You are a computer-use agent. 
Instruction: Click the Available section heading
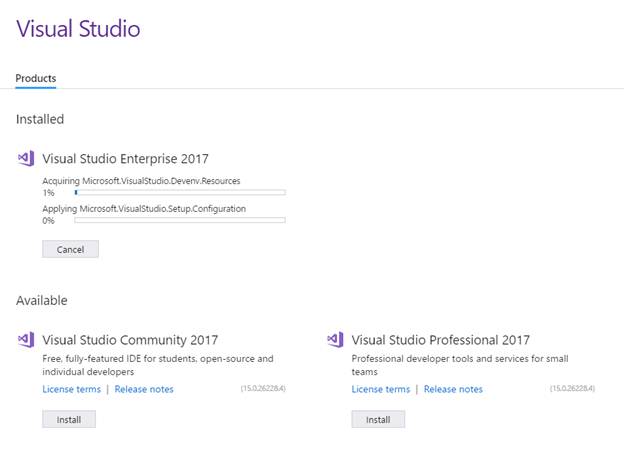[42, 300]
